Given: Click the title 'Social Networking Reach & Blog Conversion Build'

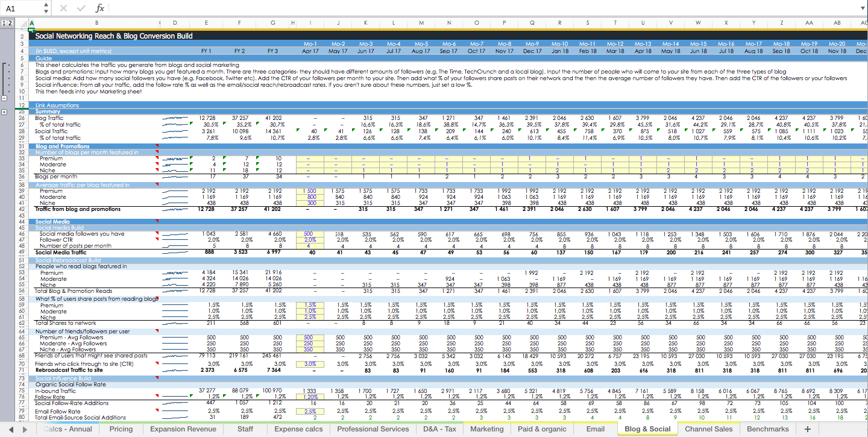Looking at the screenshot, I should [x=114, y=36].
